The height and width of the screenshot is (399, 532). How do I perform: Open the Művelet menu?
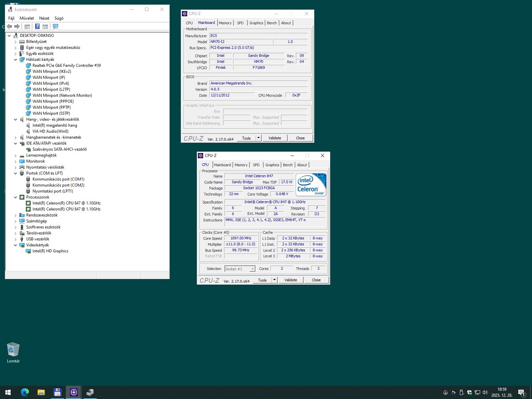(x=27, y=18)
